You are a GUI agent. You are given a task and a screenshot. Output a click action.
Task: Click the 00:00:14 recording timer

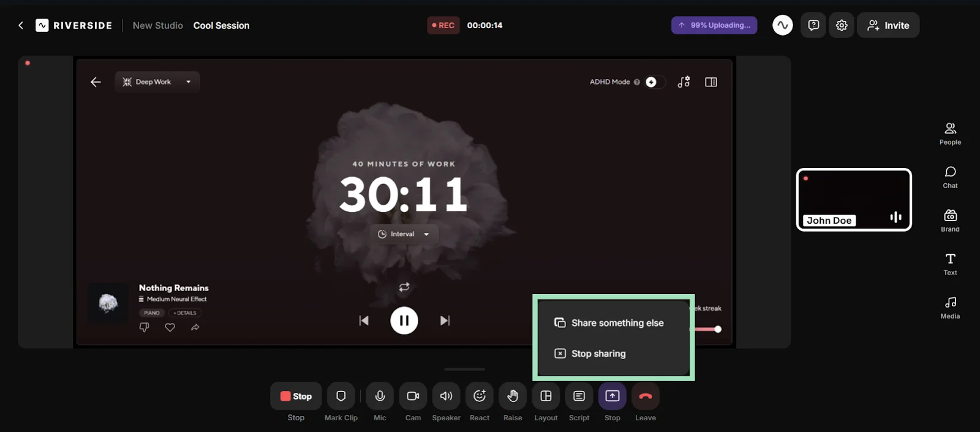(484, 25)
